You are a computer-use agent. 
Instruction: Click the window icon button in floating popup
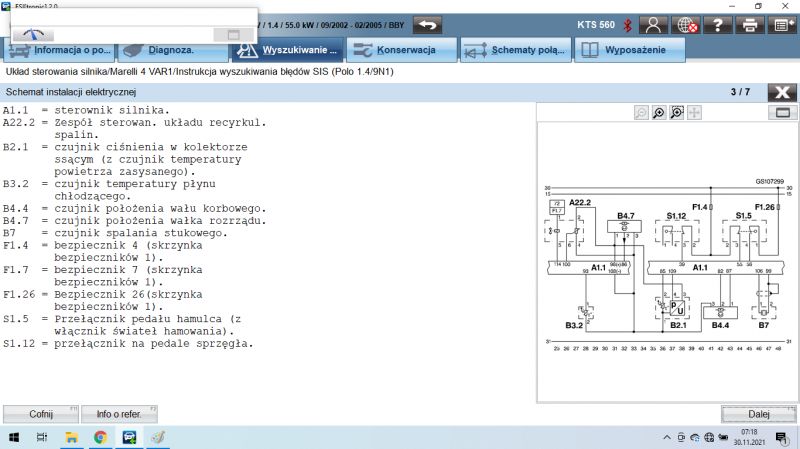coord(233,35)
